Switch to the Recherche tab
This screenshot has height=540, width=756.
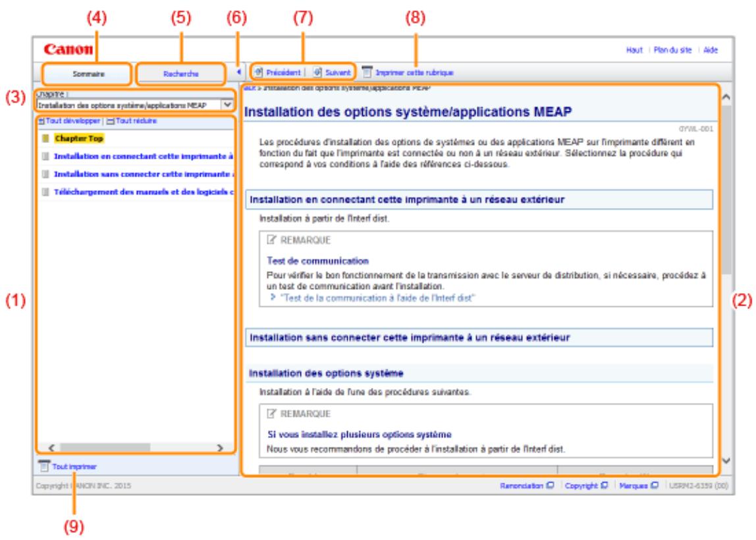[x=181, y=74]
